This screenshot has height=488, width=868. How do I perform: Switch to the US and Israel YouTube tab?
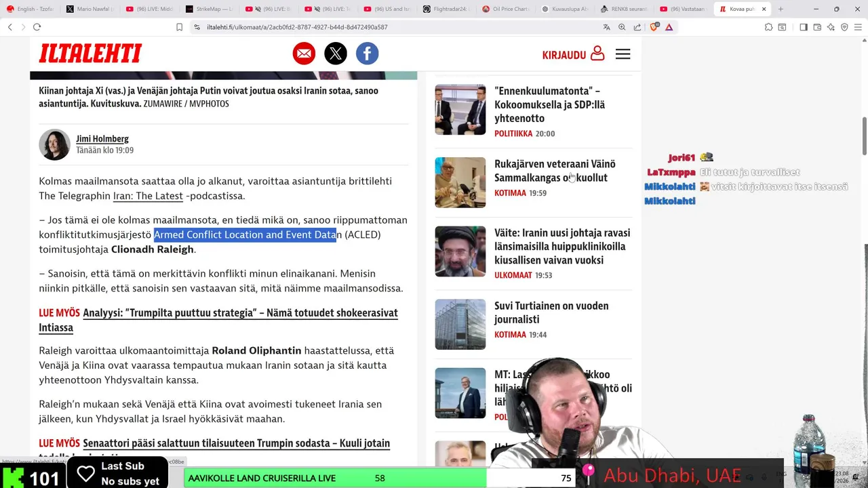[389, 9]
